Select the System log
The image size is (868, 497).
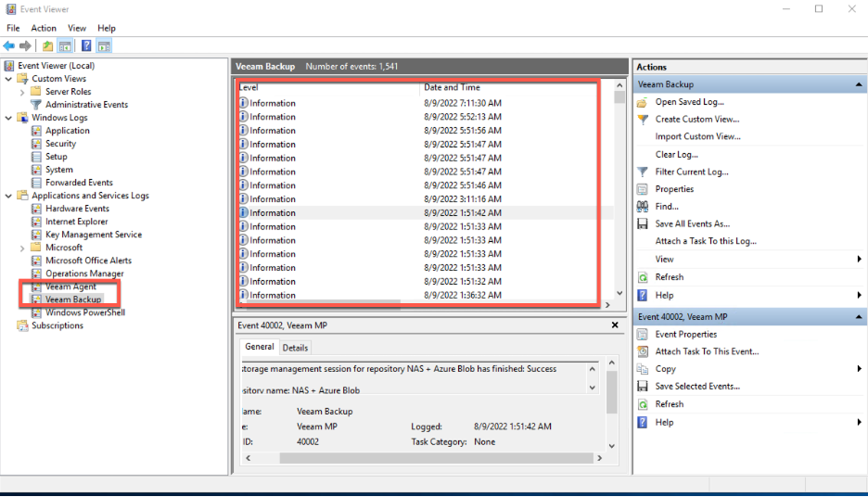[58, 170]
